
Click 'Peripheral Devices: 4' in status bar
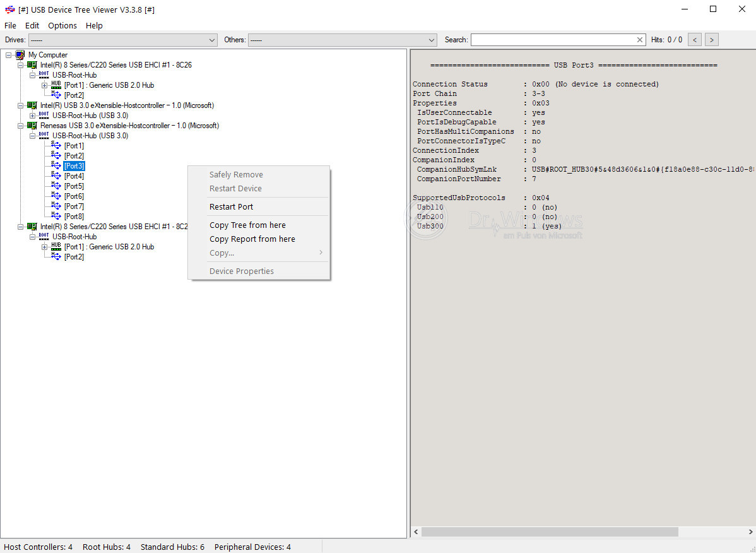(252, 547)
